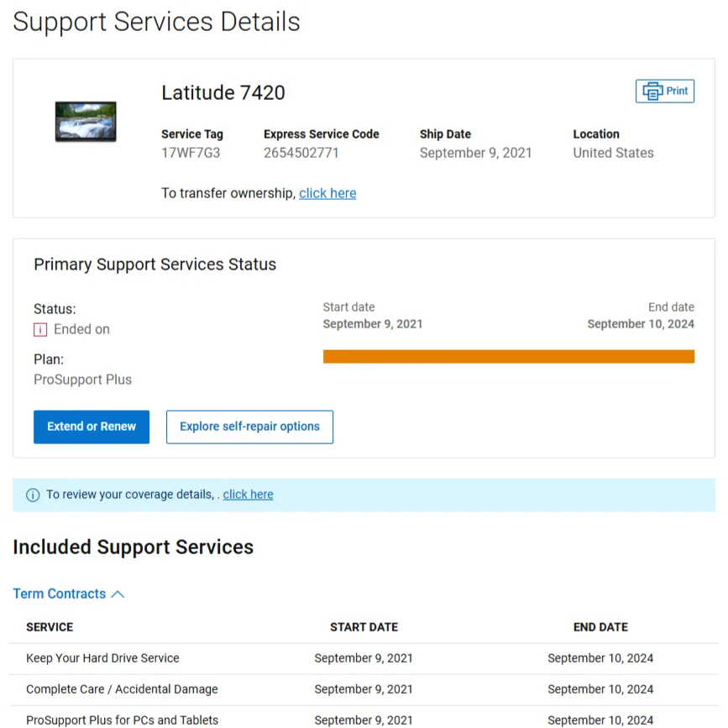Click the ProSupport Plus plan name
The height and width of the screenshot is (728, 728).
[82, 380]
